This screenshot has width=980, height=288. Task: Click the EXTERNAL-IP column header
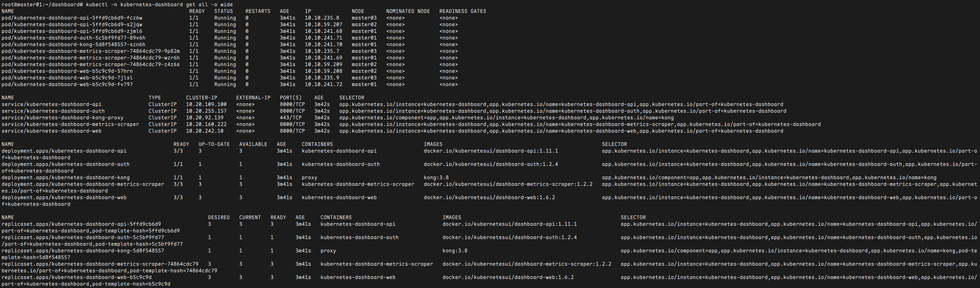253,98
